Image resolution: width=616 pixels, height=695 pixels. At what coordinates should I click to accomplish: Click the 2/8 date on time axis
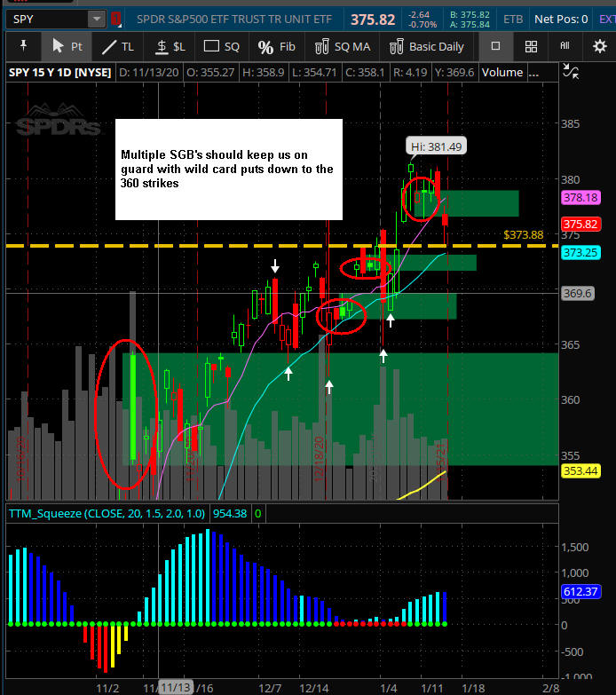[x=551, y=689]
